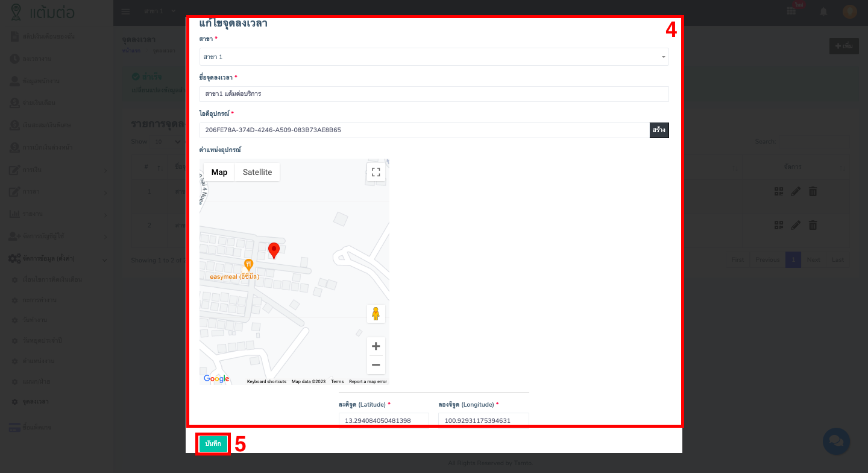This screenshot has height=473, width=868.
Task: Open the chat support bubble
Action: point(836,441)
